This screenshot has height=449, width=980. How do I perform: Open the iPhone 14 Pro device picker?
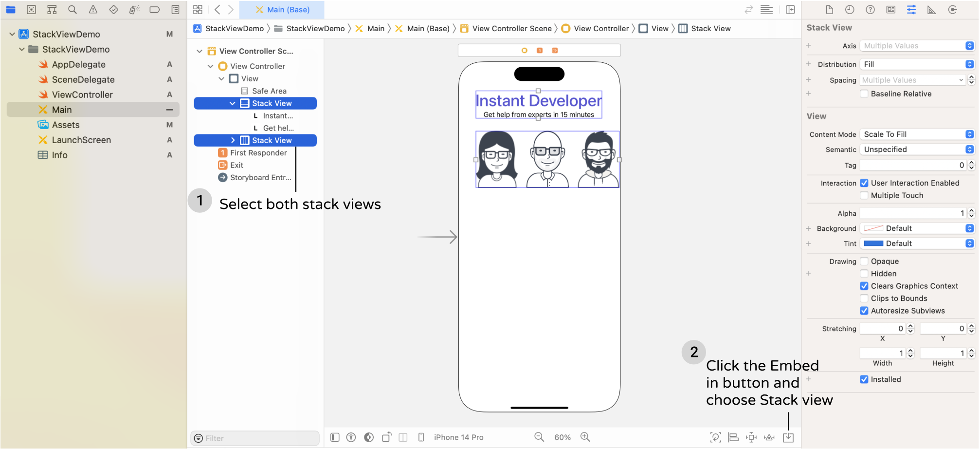(458, 437)
